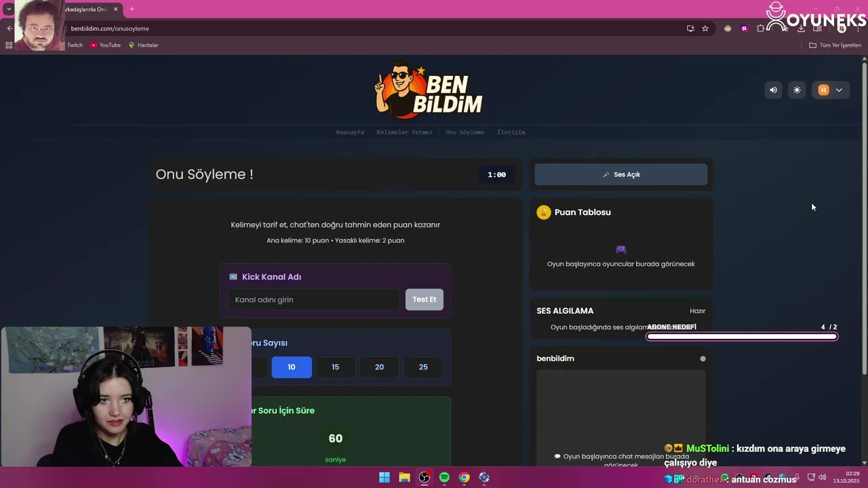868x488 pixels.
Task: Click the Kick Kanal Adı icon
Action: 233,277
